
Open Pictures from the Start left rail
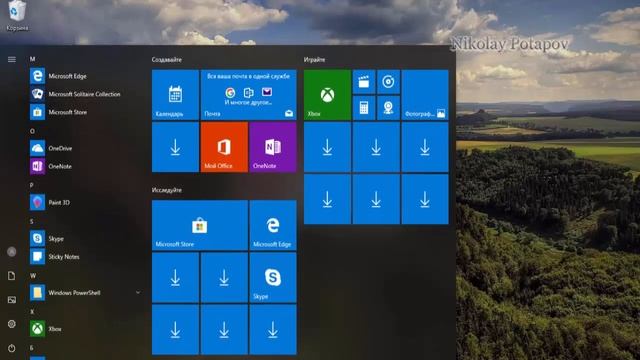pyautogui.click(x=12, y=300)
